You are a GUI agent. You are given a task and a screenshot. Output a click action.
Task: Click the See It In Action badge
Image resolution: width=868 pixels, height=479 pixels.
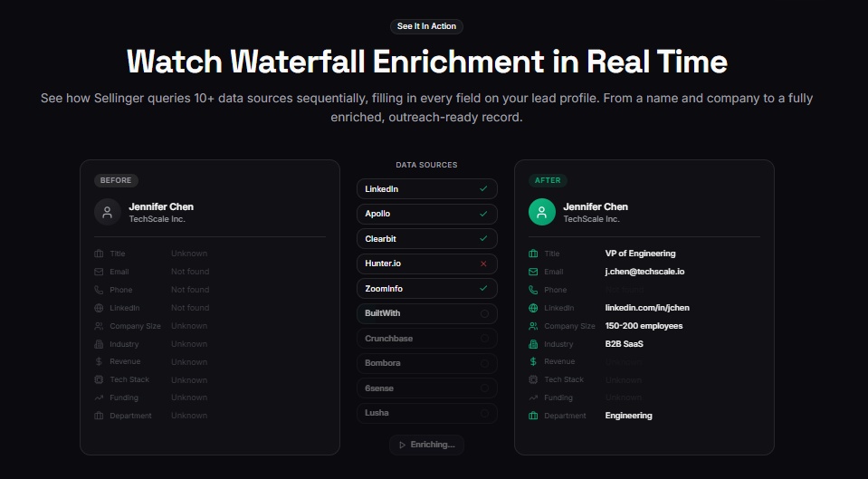(x=426, y=26)
